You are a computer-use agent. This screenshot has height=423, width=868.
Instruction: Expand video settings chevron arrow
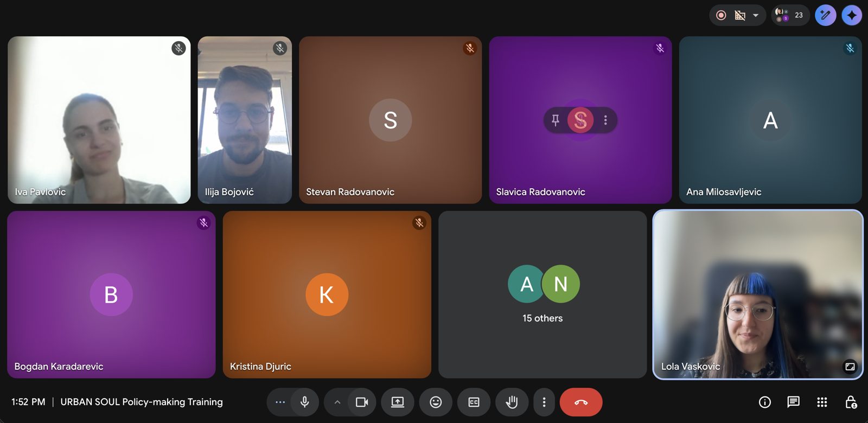337,402
